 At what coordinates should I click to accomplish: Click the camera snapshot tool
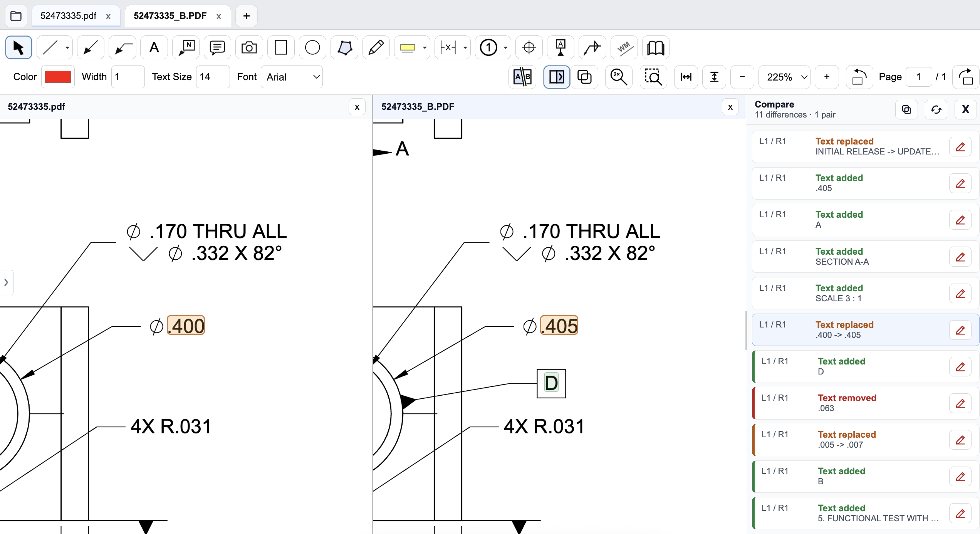click(249, 48)
